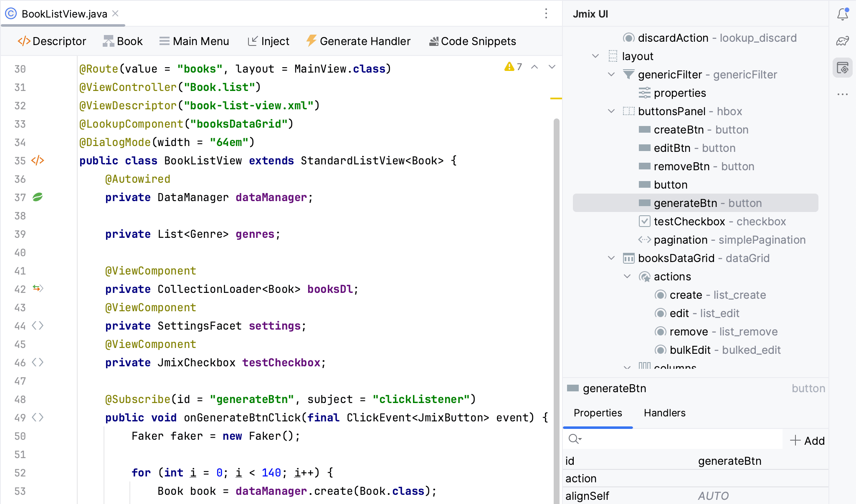The height and width of the screenshot is (504, 856).
Task: Click the descriptor gutter icon on line 35
Action: [x=38, y=161]
